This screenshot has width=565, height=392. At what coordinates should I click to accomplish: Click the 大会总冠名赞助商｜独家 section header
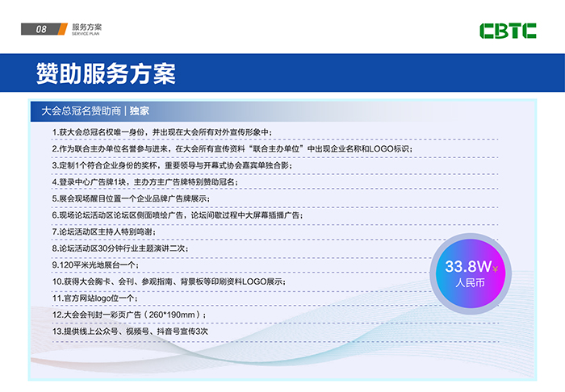tap(95, 111)
